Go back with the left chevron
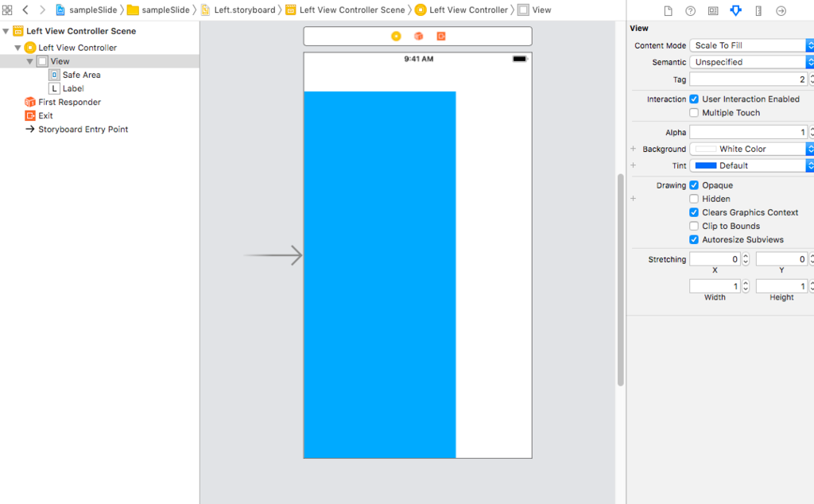Image resolution: width=814 pixels, height=504 pixels. pyautogui.click(x=25, y=10)
